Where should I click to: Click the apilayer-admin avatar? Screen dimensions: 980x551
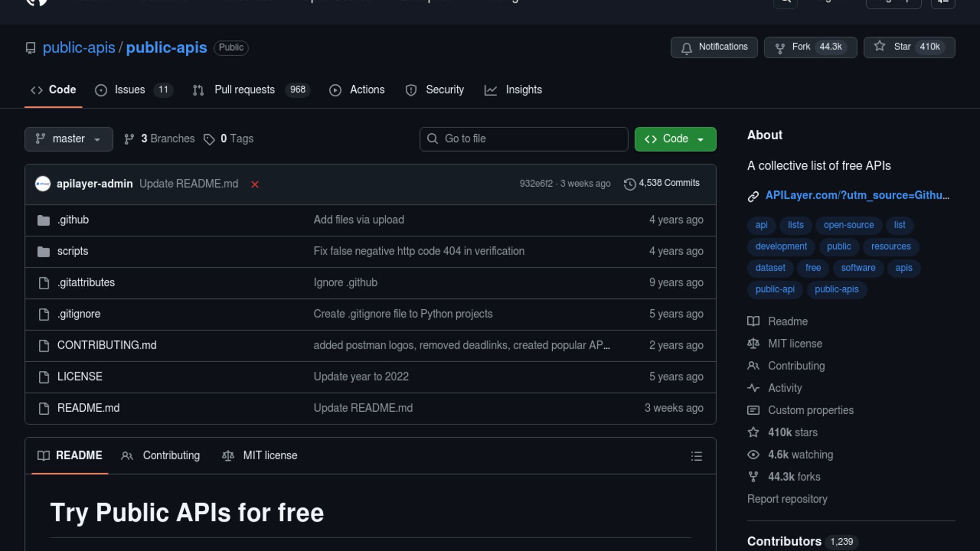43,184
